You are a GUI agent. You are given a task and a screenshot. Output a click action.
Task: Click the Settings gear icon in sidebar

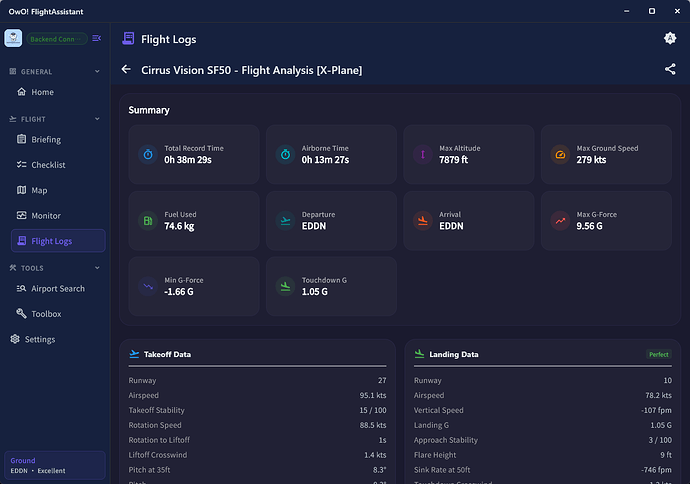click(x=15, y=339)
